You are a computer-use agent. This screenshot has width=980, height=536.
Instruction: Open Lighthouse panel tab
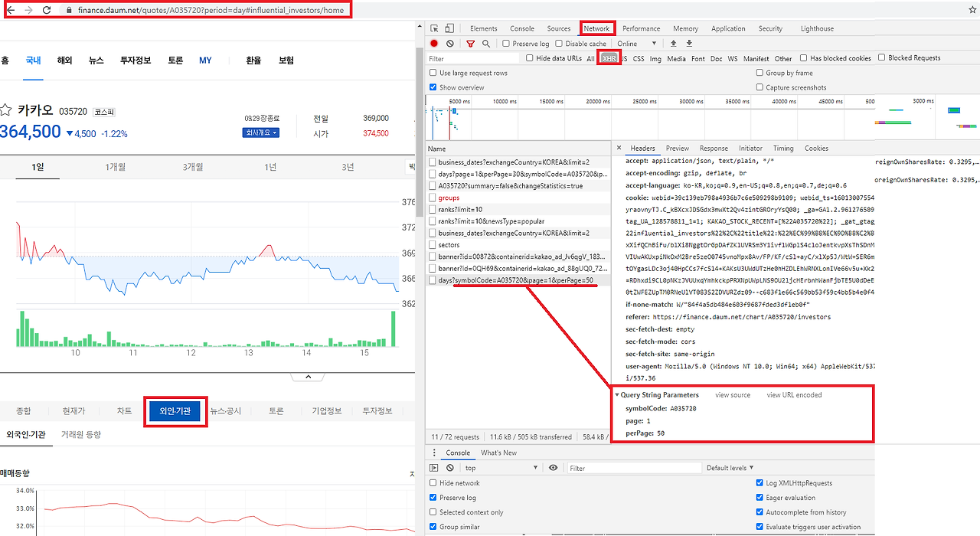[817, 28]
